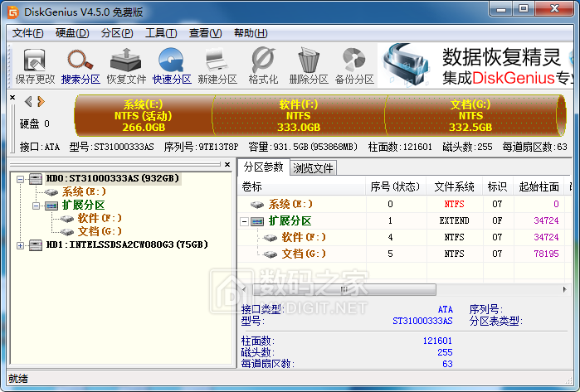Switch to the 分区参数 tab
The height and width of the screenshot is (392, 580).
263,167
